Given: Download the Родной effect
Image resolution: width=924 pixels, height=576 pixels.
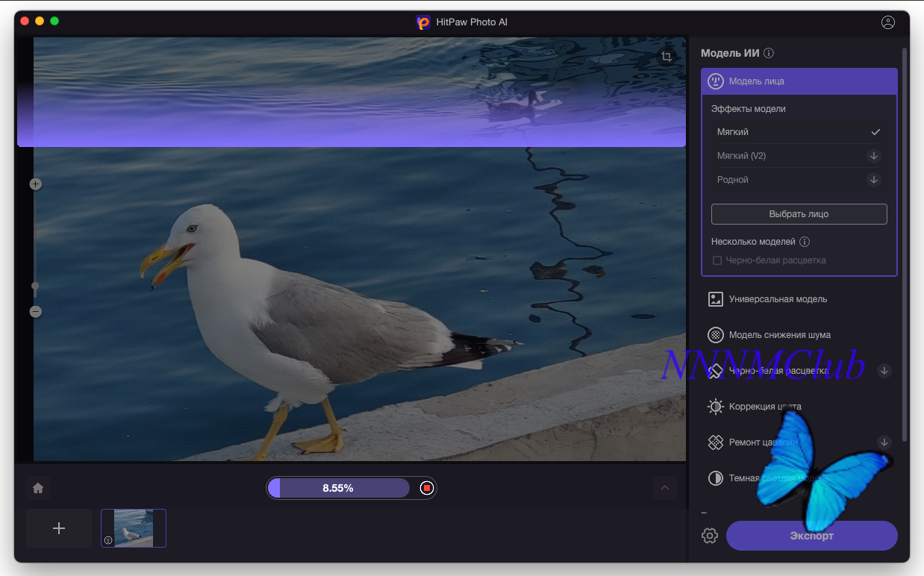Looking at the screenshot, I should coord(874,180).
